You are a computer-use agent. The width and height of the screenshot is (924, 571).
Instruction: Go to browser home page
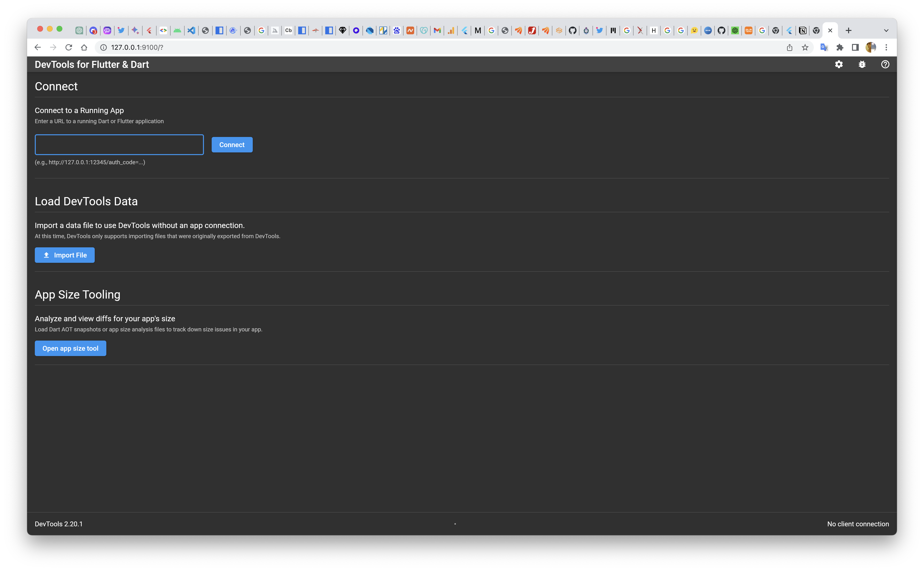(x=84, y=47)
